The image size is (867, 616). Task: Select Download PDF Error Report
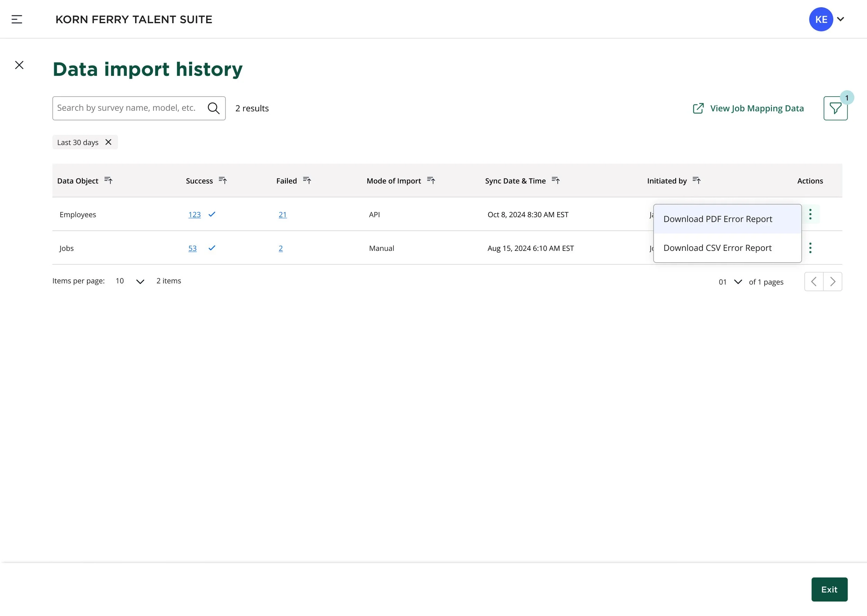718,219
